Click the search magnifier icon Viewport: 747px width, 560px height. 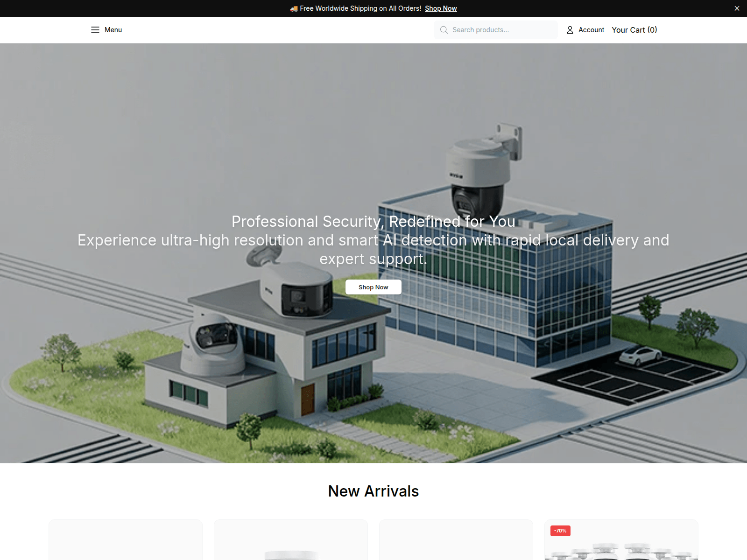(444, 30)
